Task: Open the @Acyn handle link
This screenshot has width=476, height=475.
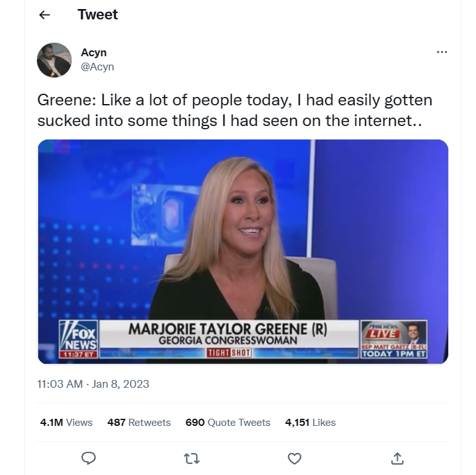Action: tap(97, 67)
